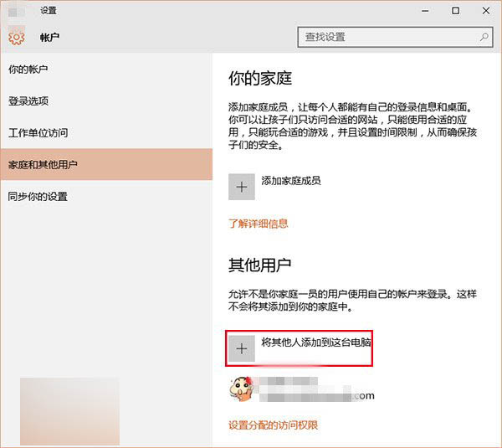Click the magnifier icon in search box

pos(484,37)
